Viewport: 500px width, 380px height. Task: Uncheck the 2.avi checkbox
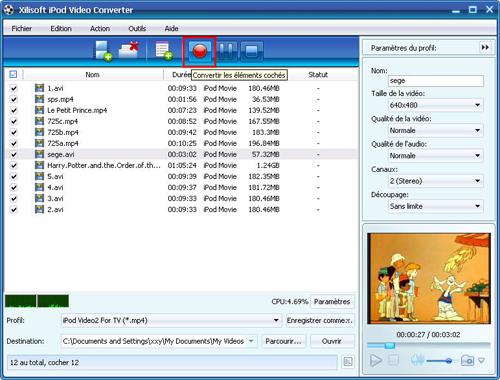click(x=14, y=210)
